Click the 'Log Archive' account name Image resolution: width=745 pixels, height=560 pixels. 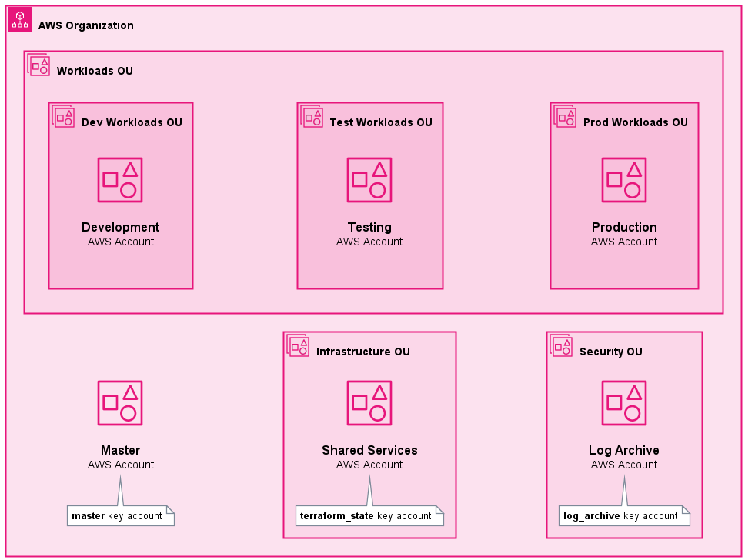click(624, 450)
